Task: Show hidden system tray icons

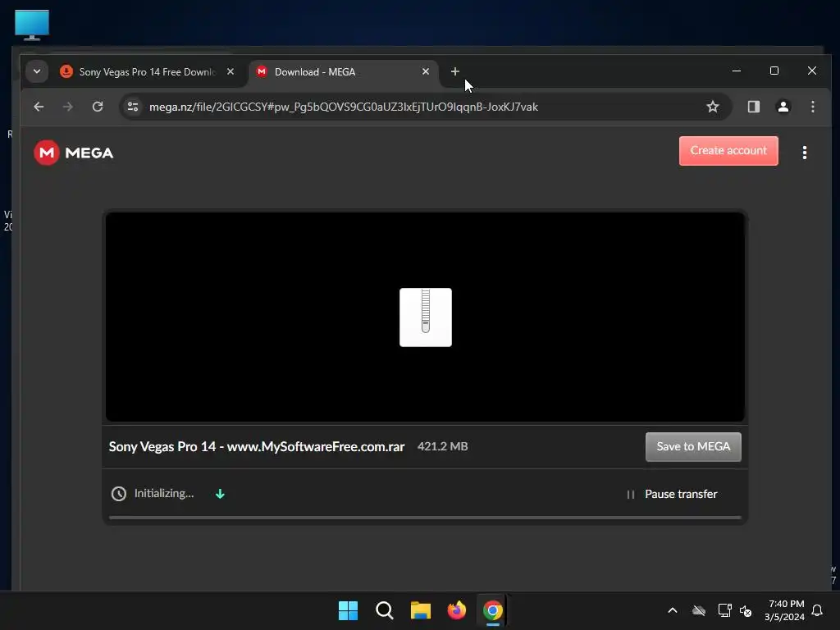Action: [673, 610]
